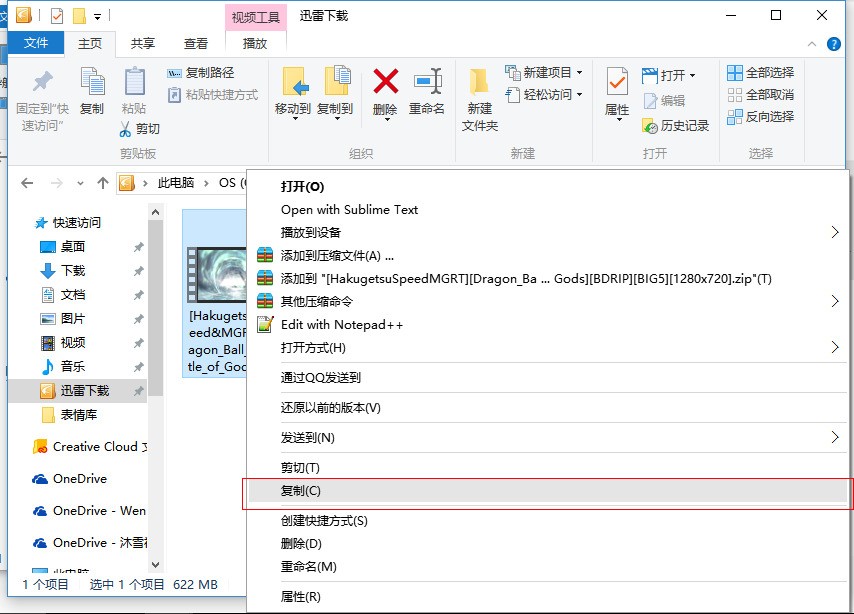The height and width of the screenshot is (614, 854).
Task: Collapse the ribbon with the chevron
Action: [x=812, y=44]
